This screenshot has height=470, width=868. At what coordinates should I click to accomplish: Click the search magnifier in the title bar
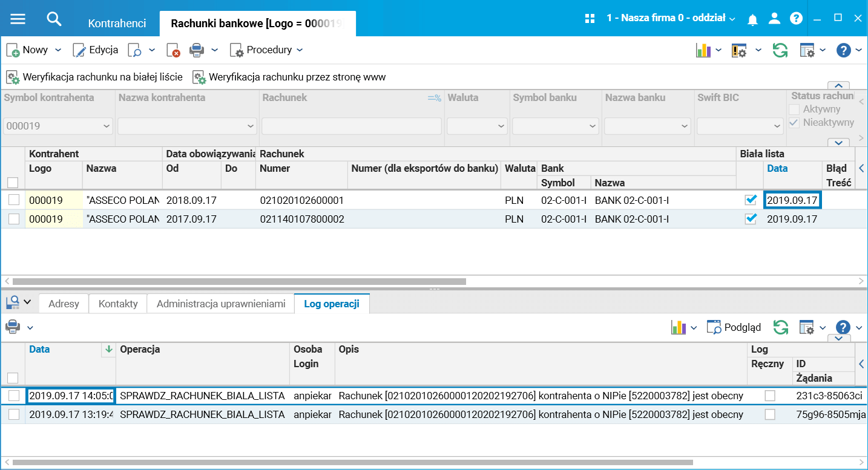click(x=54, y=19)
